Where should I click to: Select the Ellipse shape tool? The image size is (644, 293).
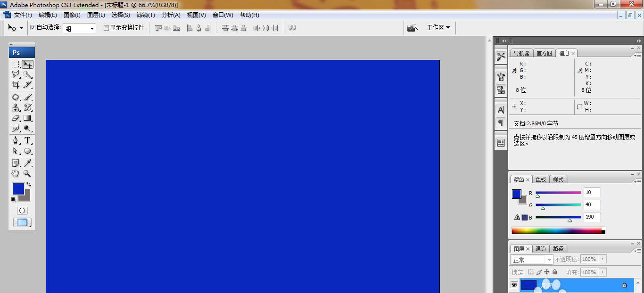point(28,151)
